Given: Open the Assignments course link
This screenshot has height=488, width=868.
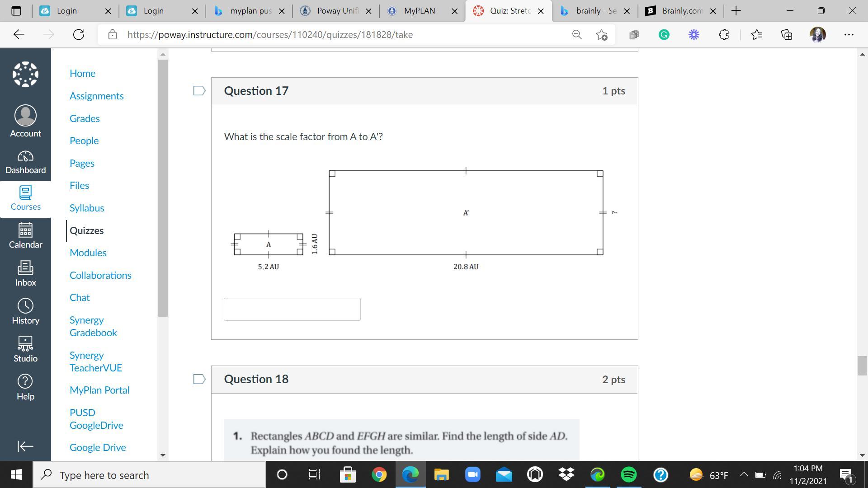Looking at the screenshot, I should [x=96, y=96].
